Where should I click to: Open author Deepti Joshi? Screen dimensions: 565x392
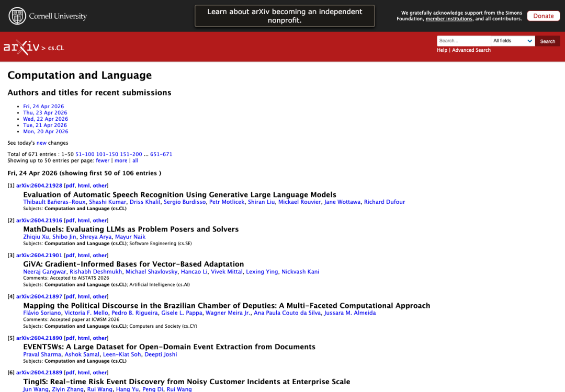pos(161,354)
